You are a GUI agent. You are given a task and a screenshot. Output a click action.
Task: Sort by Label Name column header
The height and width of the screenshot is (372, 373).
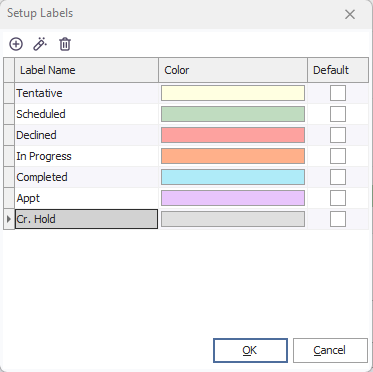tap(86, 70)
